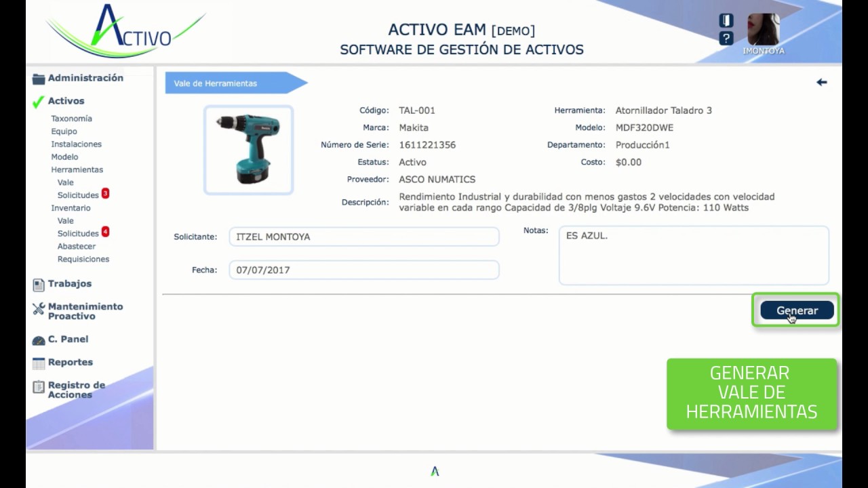Click into the Fecha date field

pos(364,270)
